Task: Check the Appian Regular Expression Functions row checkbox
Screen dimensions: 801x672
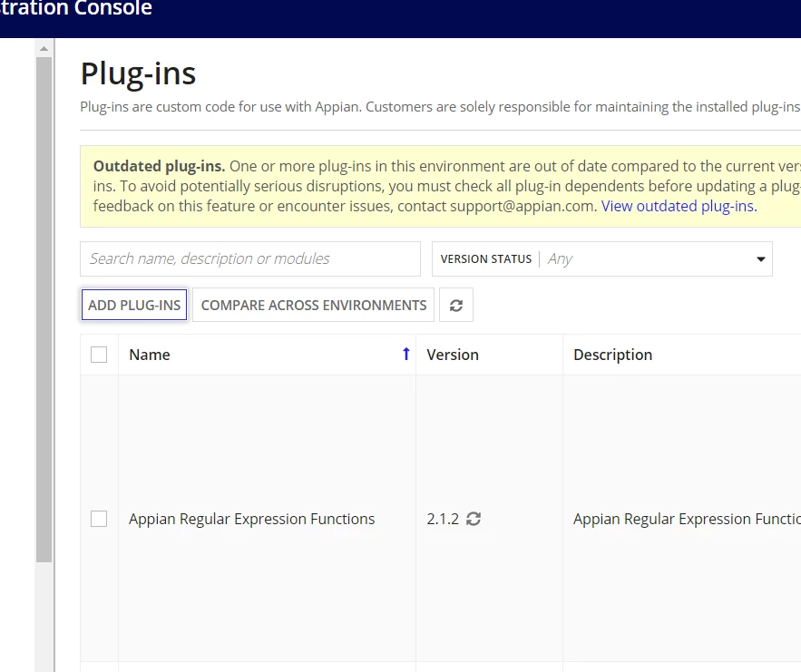Action: [99, 519]
